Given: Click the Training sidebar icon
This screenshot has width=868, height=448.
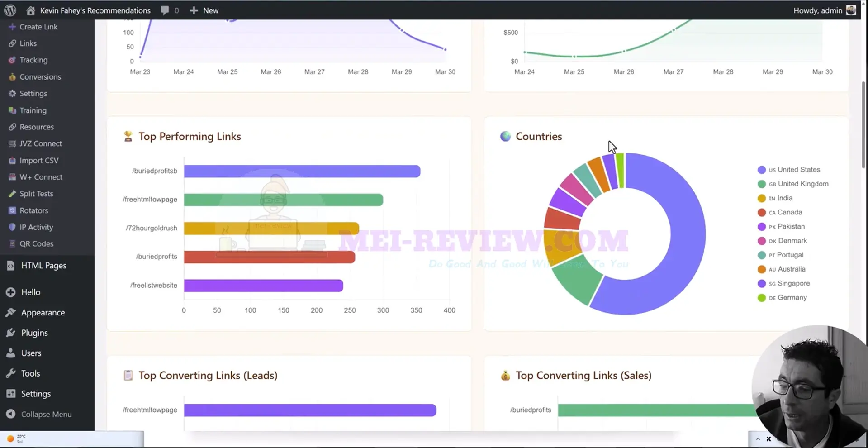Looking at the screenshot, I should click(x=12, y=110).
